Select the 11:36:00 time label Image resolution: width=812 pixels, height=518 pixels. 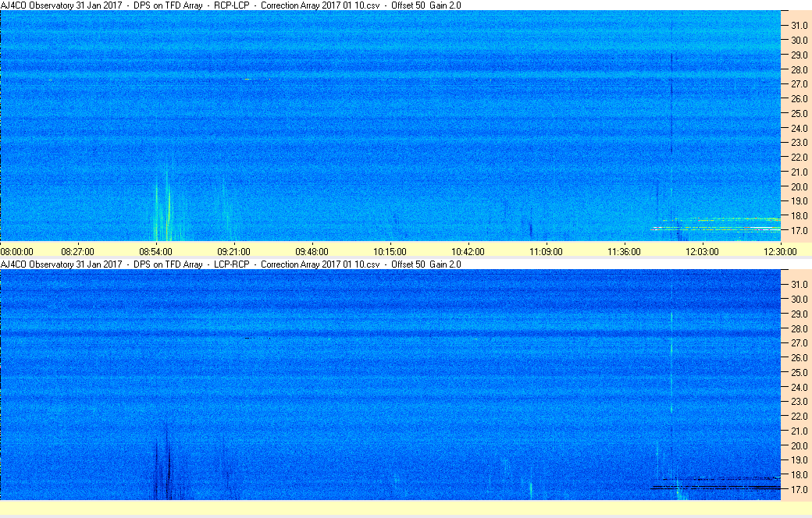click(x=624, y=252)
